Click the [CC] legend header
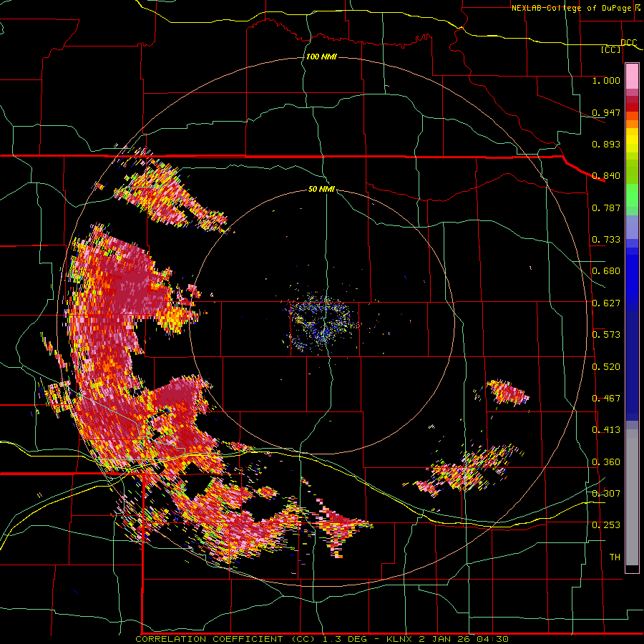The image size is (644, 644). 611,49
